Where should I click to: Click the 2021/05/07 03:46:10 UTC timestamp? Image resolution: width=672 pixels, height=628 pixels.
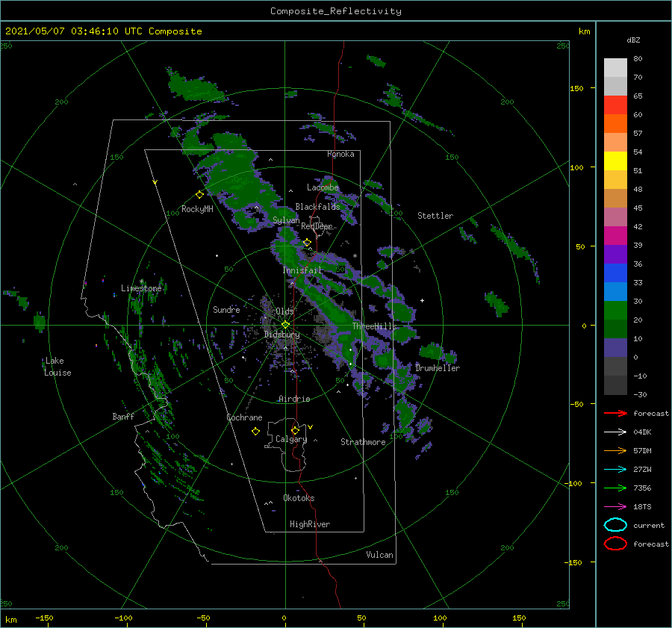tap(103, 31)
